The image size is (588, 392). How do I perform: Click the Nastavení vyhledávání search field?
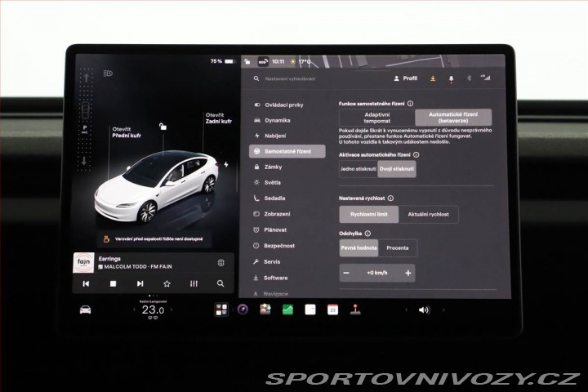(290, 78)
